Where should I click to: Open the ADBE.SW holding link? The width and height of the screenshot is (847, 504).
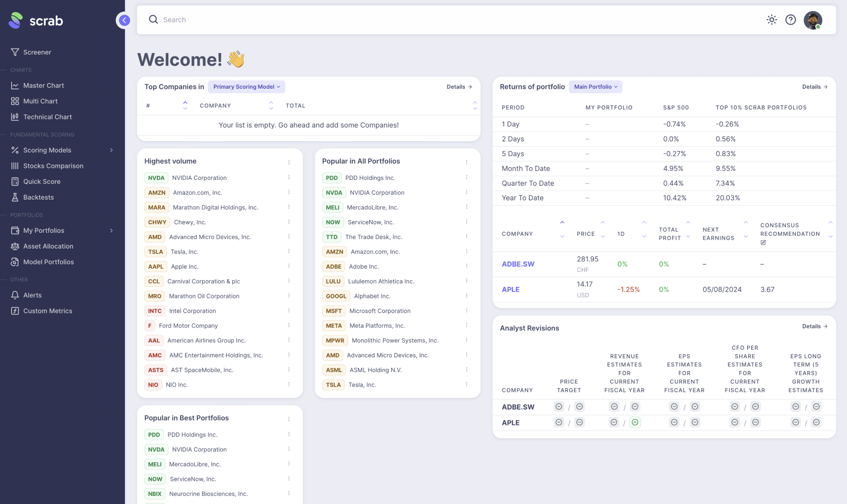(518, 264)
